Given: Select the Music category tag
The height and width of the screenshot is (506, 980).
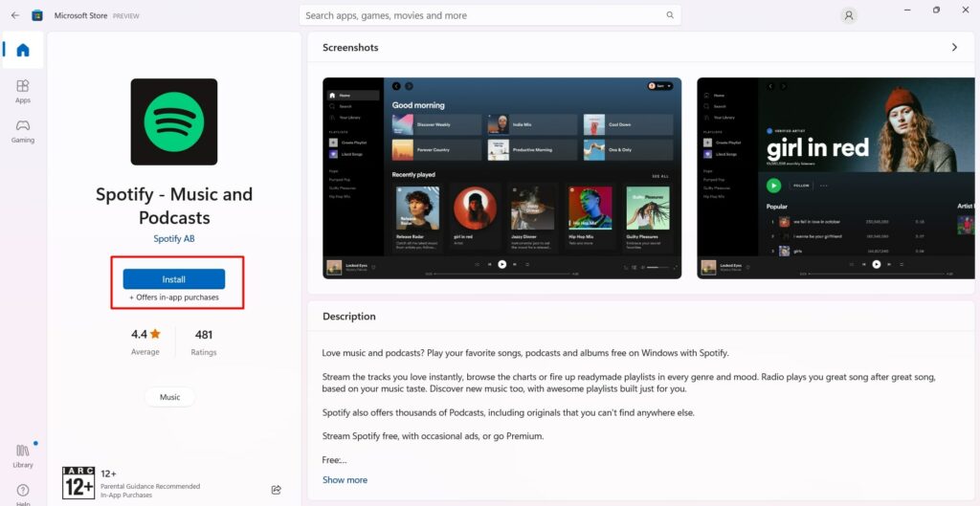Looking at the screenshot, I should pos(170,397).
